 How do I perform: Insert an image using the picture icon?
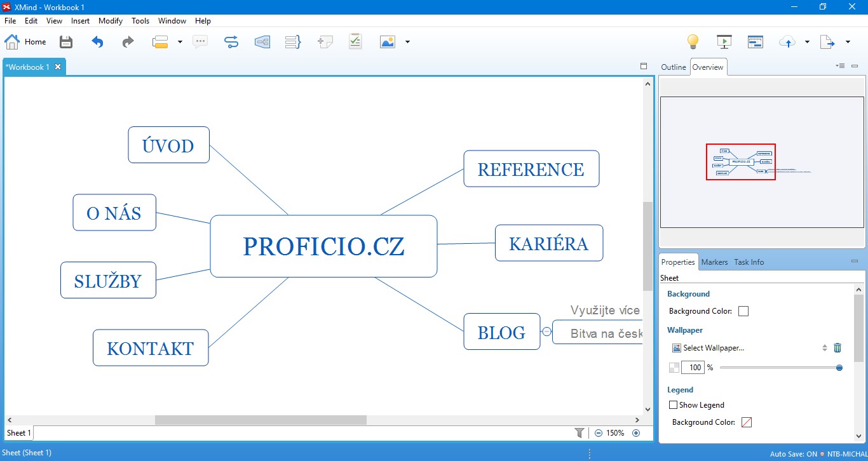tap(388, 42)
